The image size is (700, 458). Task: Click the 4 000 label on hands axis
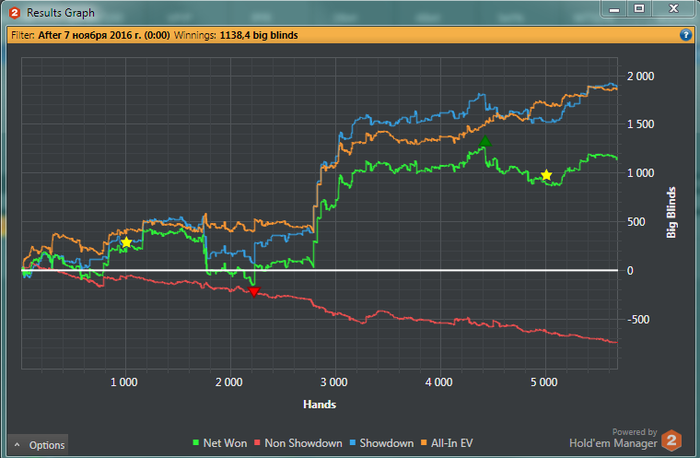(x=439, y=382)
